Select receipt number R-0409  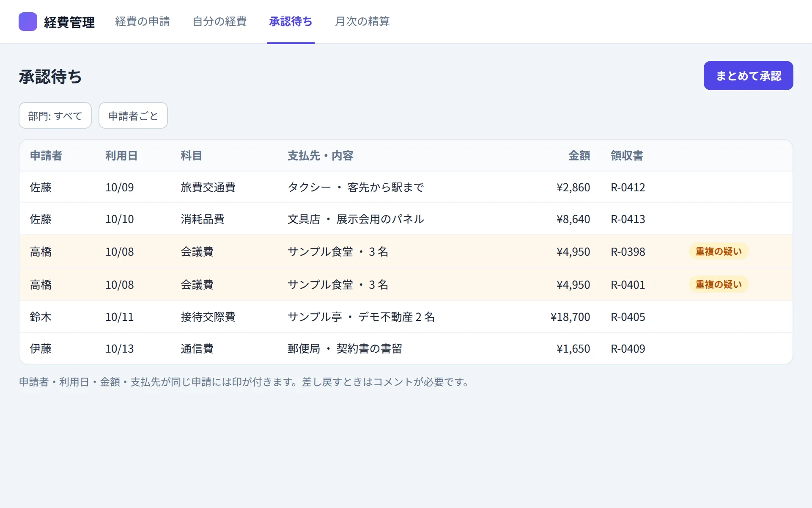pos(628,349)
